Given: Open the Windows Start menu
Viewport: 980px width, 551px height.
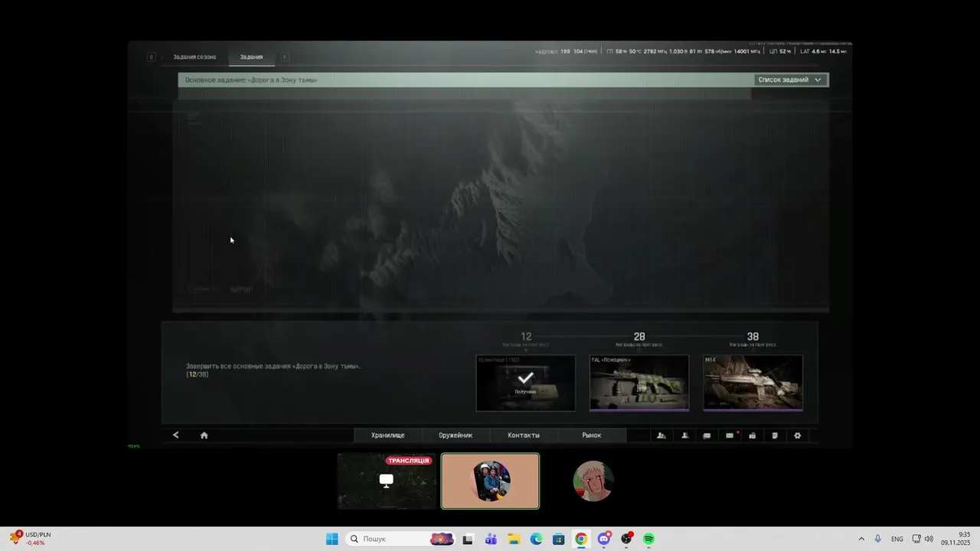Looking at the screenshot, I should pyautogui.click(x=332, y=539).
